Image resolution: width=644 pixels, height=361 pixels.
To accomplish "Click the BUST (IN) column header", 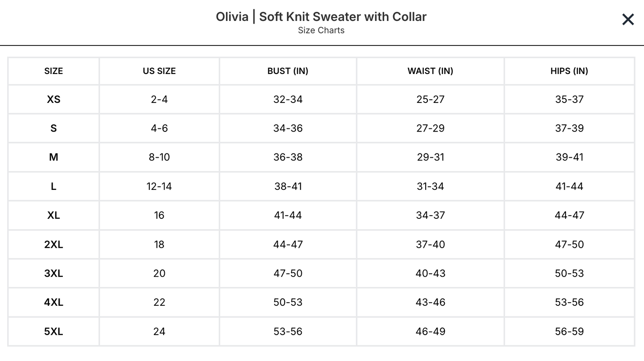I will [x=288, y=71].
